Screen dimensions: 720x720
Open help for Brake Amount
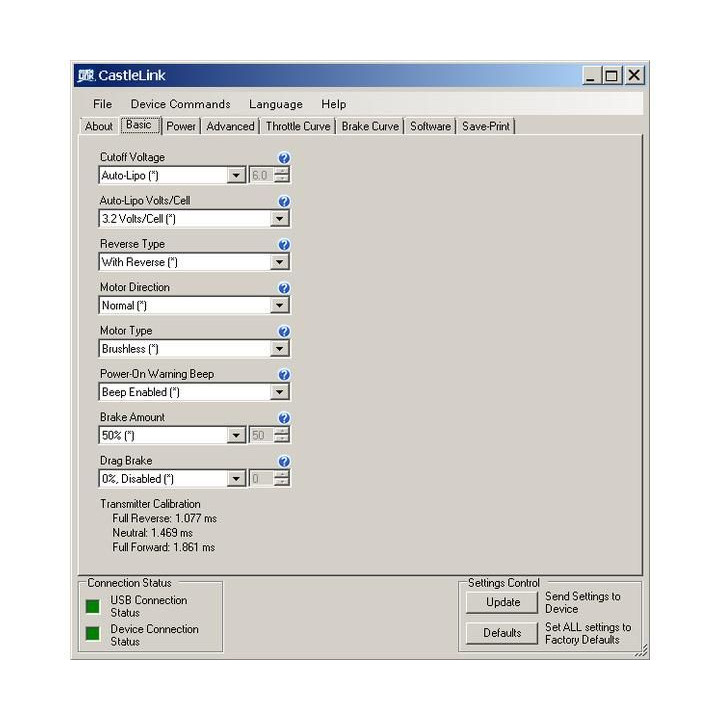click(284, 418)
